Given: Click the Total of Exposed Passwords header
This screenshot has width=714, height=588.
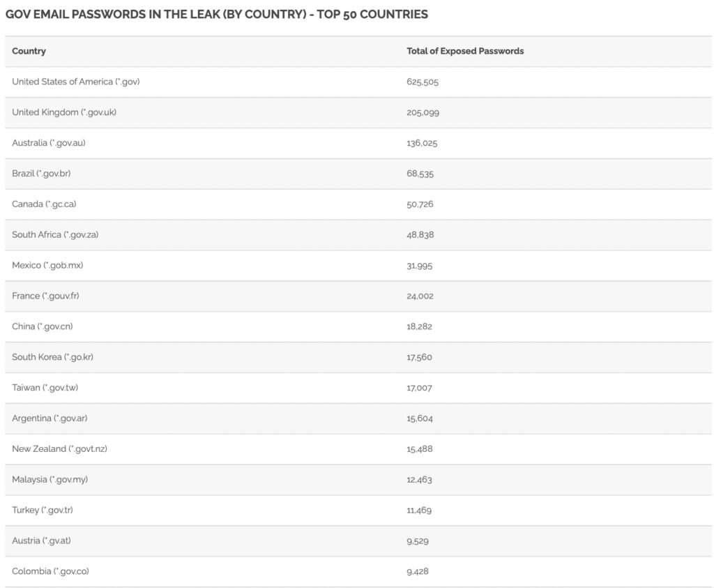Looking at the screenshot, I should 465,51.
